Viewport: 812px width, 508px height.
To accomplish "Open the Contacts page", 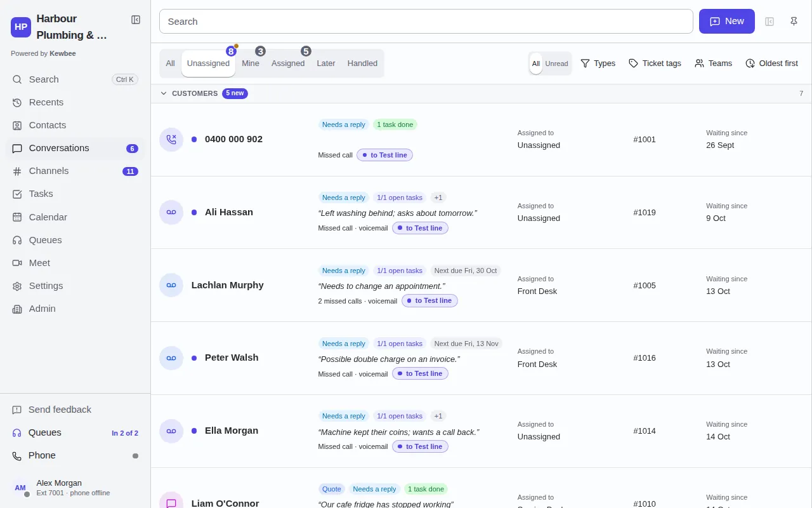I will coord(75,125).
